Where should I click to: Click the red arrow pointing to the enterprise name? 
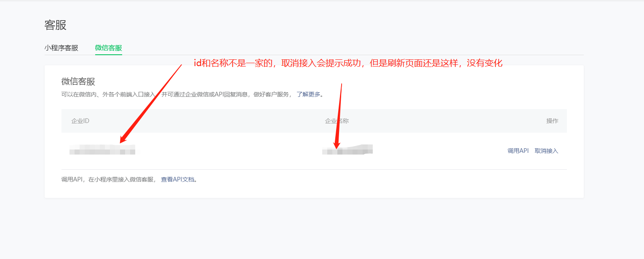[339, 117]
